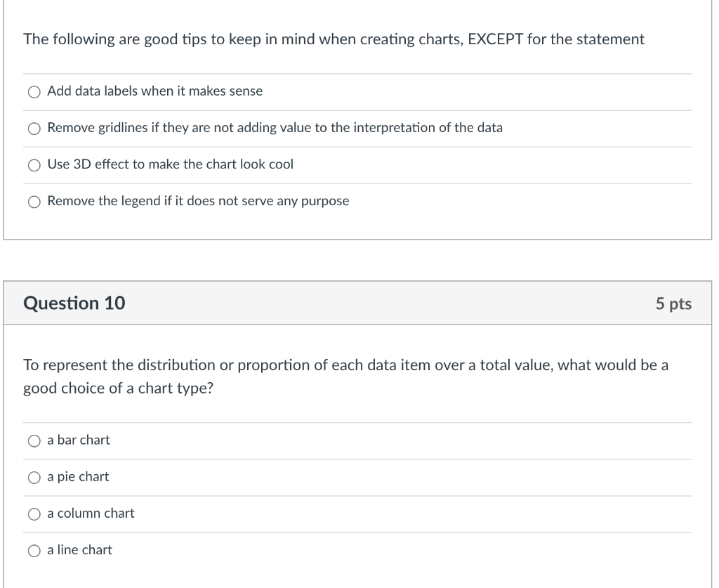Click the 'Use 3D effect to make the chart look cool' text

(170, 164)
